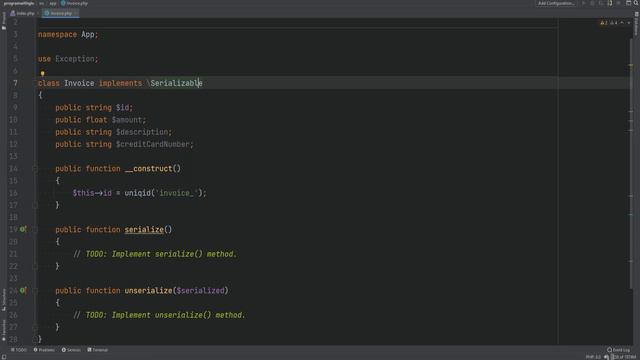Open the Add Configuration dropdown

point(556,3)
